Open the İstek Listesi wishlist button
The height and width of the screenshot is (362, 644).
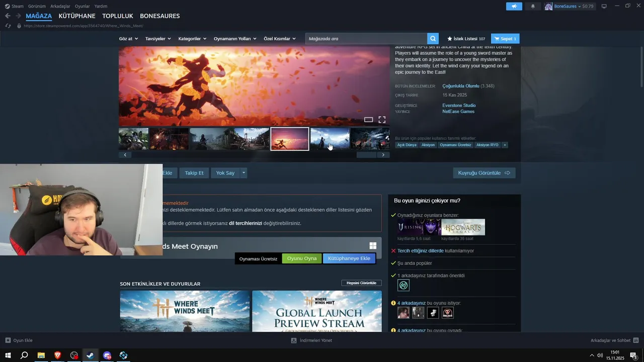(466, 39)
